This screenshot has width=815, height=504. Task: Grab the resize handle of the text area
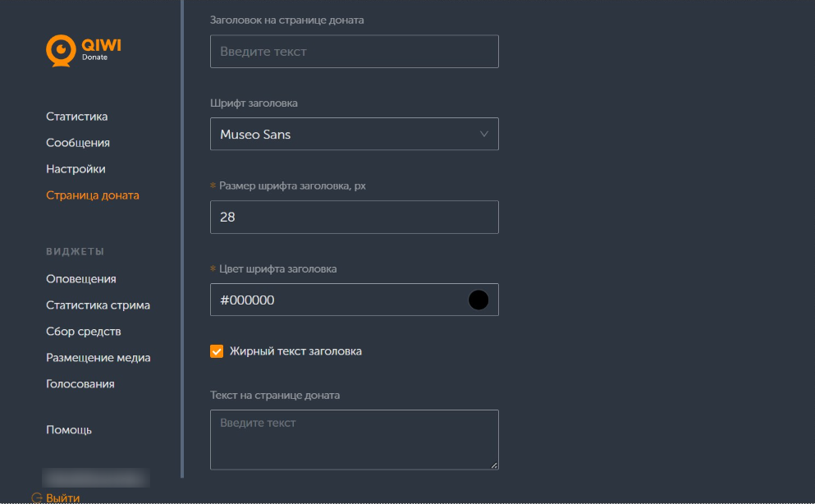pos(494,465)
